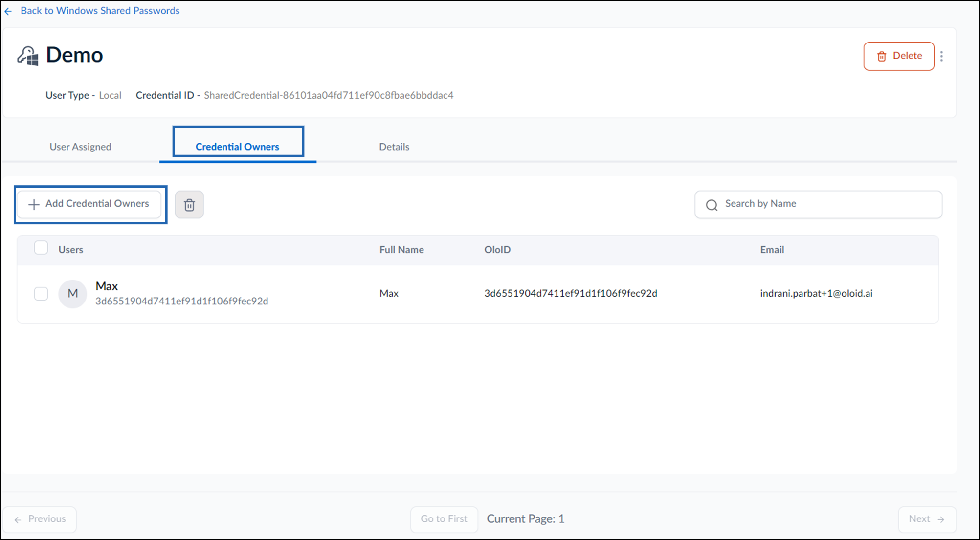This screenshot has height=540, width=980.
Task: Select the Credential Owners tab
Action: (237, 147)
